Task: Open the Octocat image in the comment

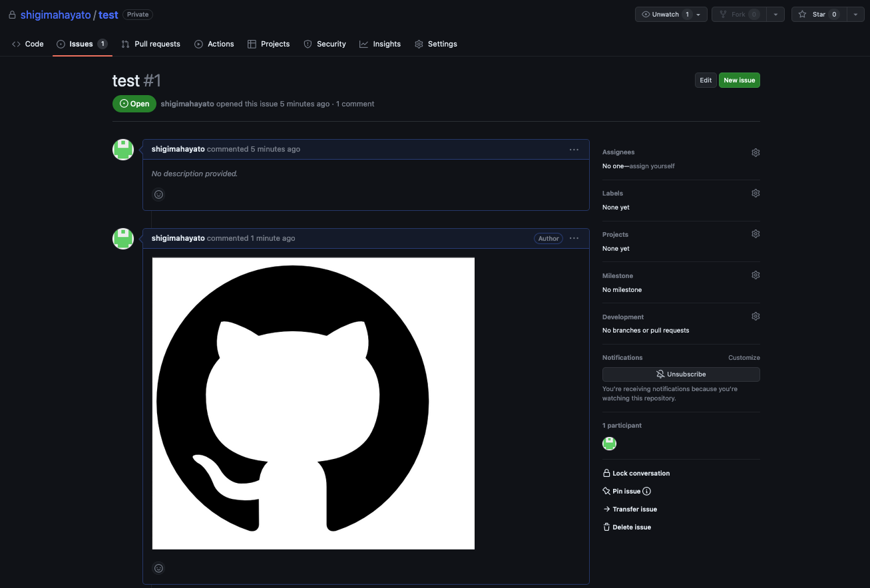Action: click(x=313, y=402)
